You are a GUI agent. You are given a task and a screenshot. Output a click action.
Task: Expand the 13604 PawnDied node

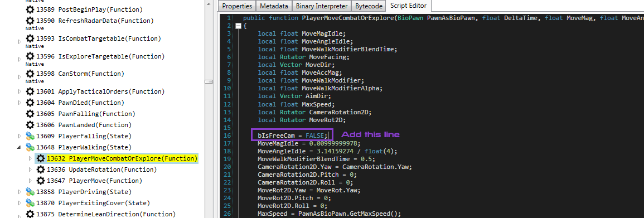pos(20,103)
